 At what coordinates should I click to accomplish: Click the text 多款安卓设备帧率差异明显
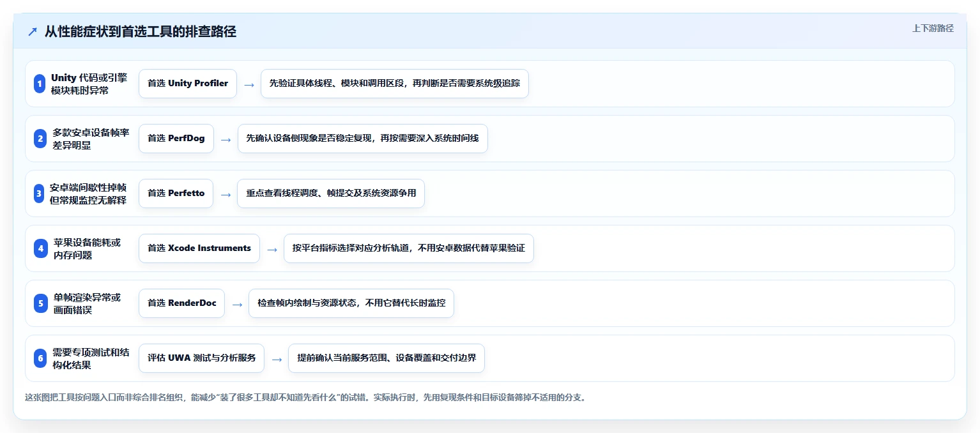(x=91, y=139)
